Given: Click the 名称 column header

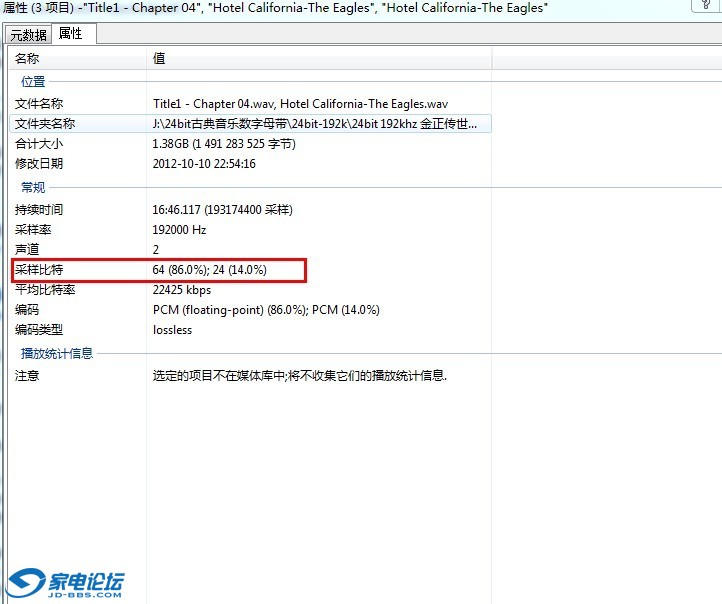Looking at the screenshot, I should (x=27, y=58).
